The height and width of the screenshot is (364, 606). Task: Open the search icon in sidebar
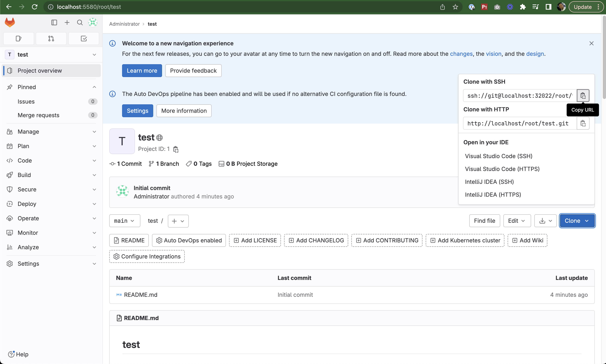tap(80, 22)
